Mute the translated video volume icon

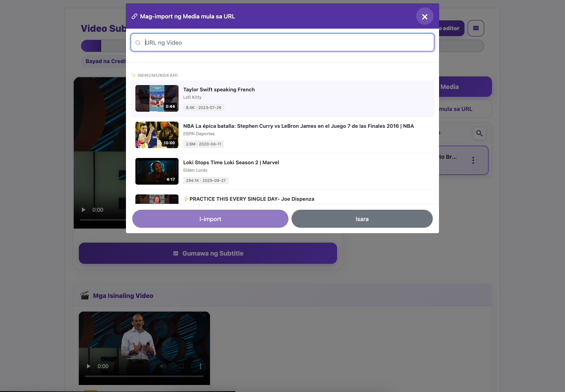tap(163, 366)
